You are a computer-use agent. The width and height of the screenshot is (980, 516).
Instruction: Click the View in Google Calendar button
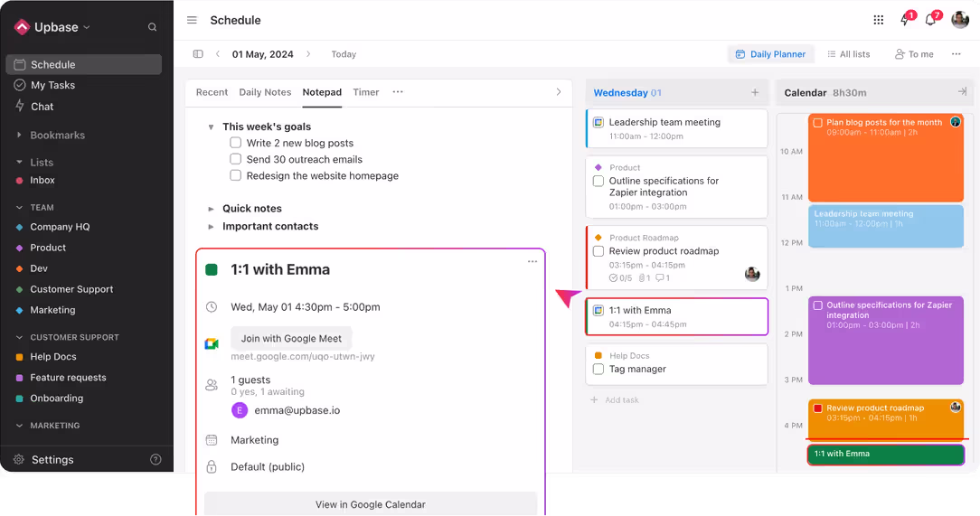(370, 504)
